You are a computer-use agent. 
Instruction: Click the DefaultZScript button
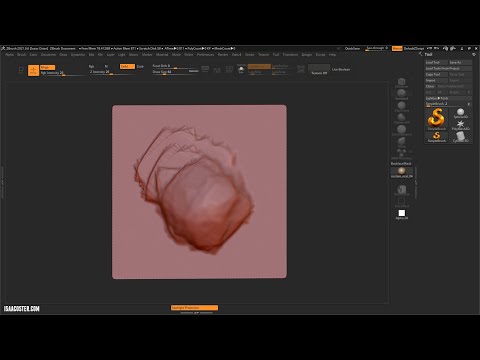[414, 49]
